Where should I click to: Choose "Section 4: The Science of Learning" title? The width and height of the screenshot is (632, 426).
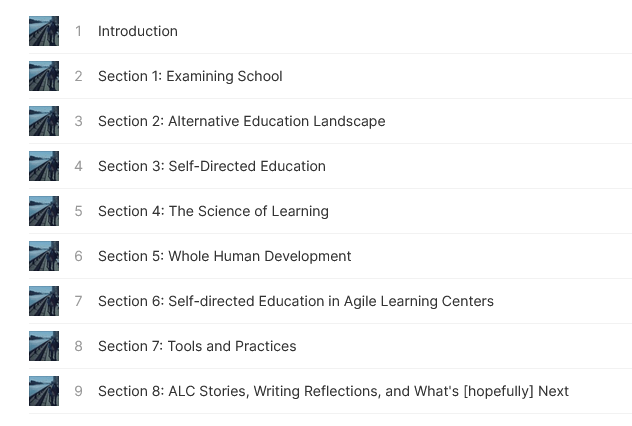click(x=213, y=211)
